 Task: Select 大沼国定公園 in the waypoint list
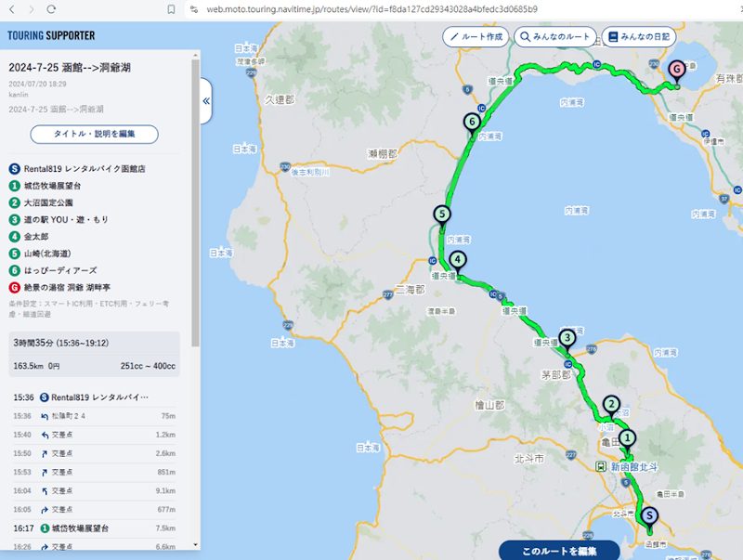click(x=48, y=202)
